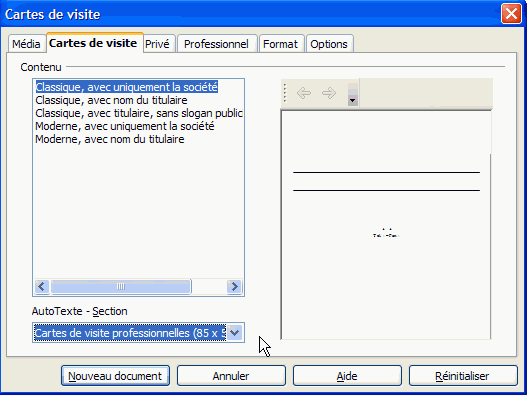This screenshot has width=527, height=396.
Task: Click the Réinitialiser button
Action: point(463,376)
